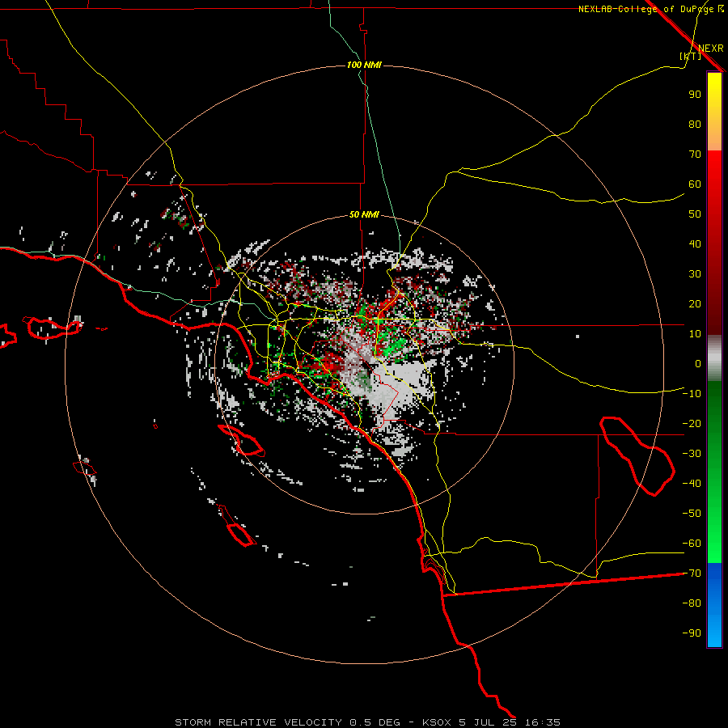The height and width of the screenshot is (728, 728).
Task: Click the -60 value on the velocity scale
Action: (x=692, y=544)
